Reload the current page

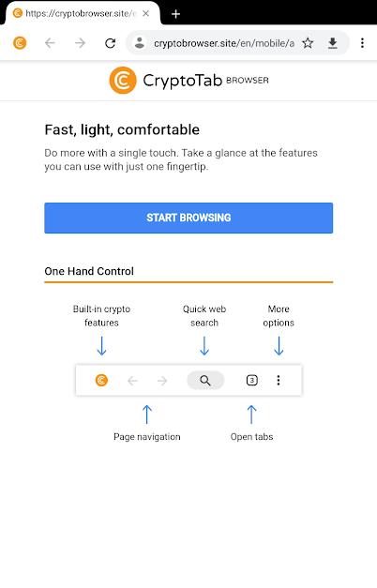110,43
